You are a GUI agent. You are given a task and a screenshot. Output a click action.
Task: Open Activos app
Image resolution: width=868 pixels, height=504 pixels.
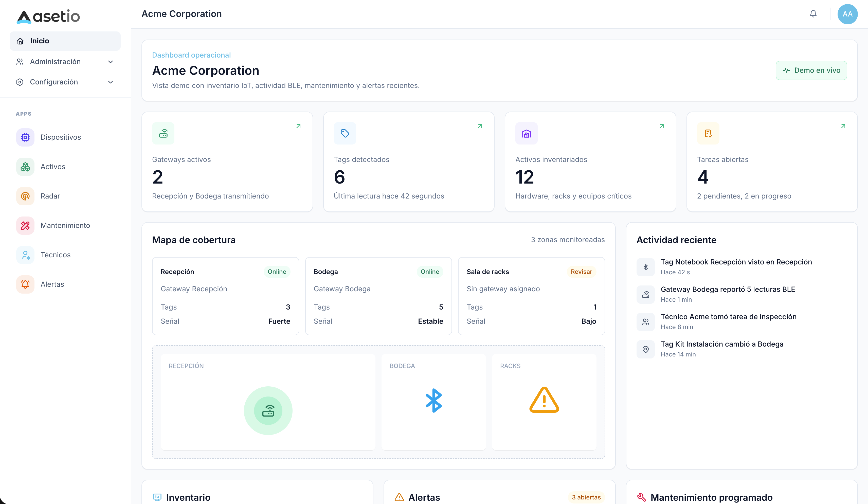coord(65,167)
